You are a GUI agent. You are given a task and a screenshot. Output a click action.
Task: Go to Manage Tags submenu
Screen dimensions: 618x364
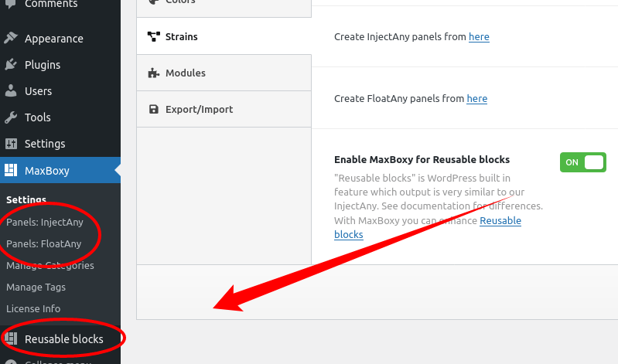(36, 287)
